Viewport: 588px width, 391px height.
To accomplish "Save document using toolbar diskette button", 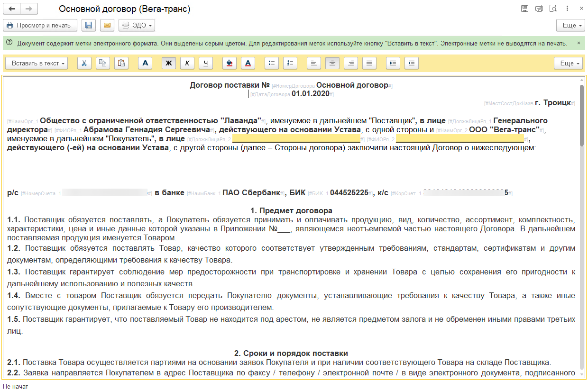I will 89,25.
